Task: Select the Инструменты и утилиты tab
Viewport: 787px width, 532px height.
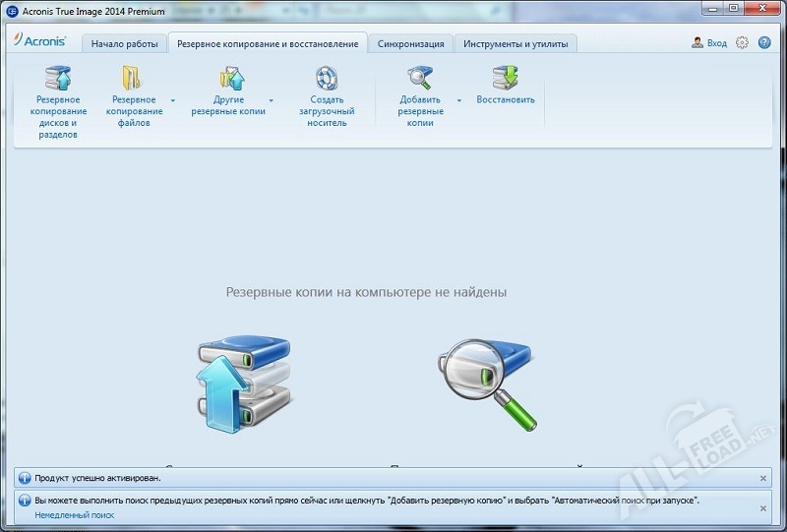Action: point(516,44)
